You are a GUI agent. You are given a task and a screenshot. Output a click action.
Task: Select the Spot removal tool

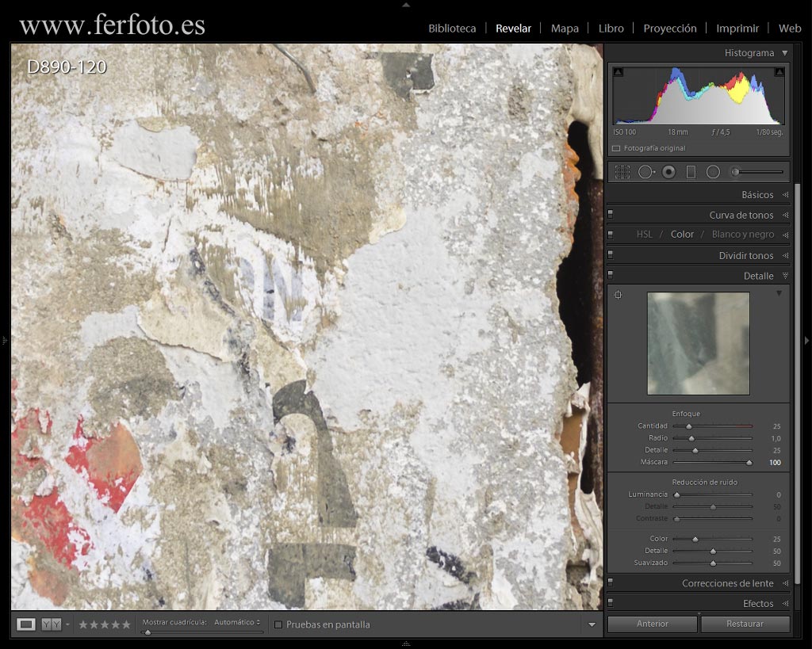645,172
